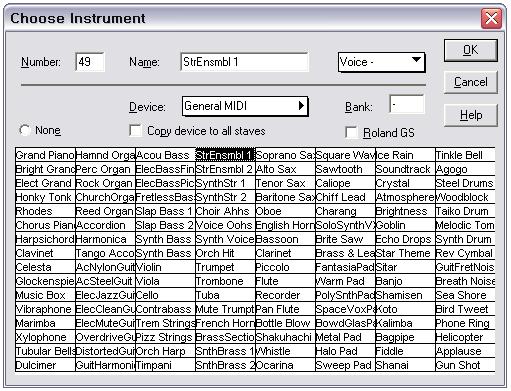The image size is (511, 391).
Task: Select Rock Organ
Action: [x=106, y=183]
